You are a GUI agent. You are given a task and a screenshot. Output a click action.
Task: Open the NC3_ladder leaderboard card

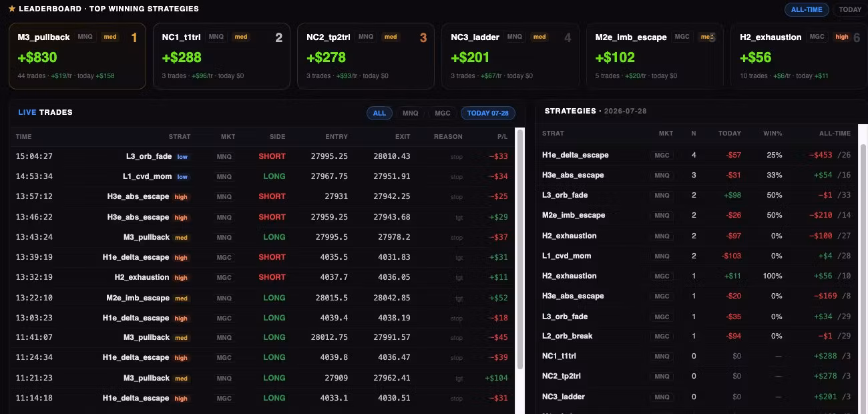click(511, 56)
